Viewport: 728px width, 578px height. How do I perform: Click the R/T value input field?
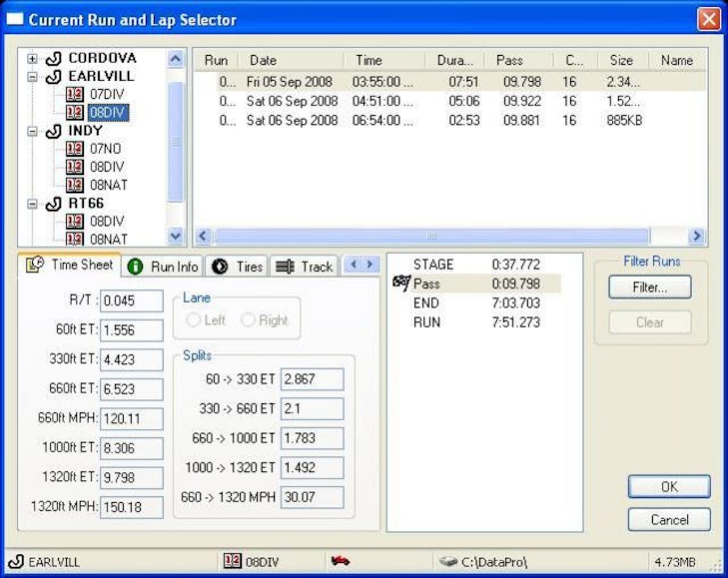pyautogui.click(x=132, y=301)
